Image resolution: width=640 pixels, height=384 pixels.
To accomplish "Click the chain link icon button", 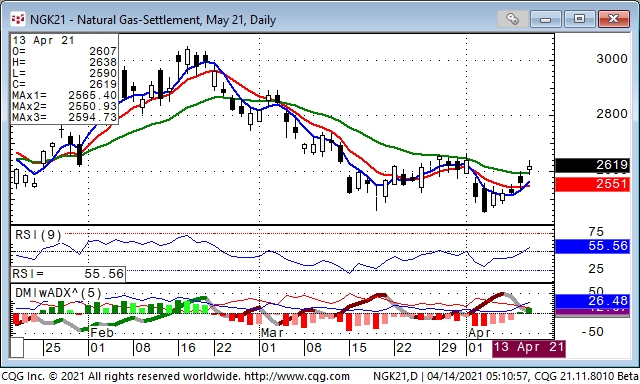I will coord(512,19).
